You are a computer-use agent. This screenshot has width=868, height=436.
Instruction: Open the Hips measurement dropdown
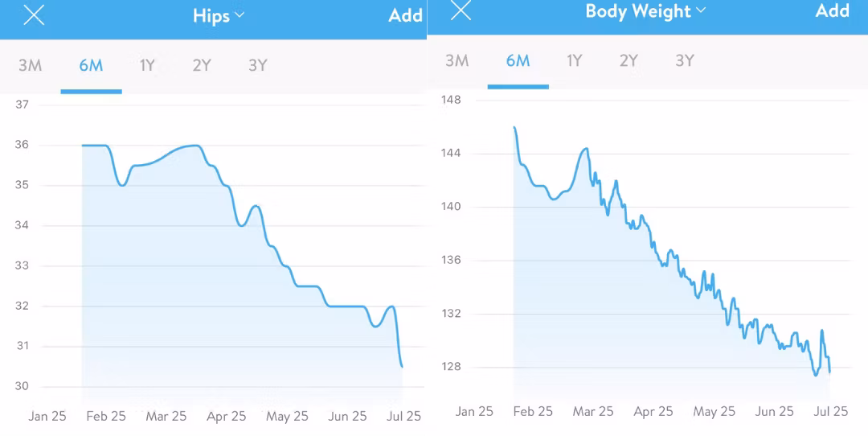click(x=218, y=15)
